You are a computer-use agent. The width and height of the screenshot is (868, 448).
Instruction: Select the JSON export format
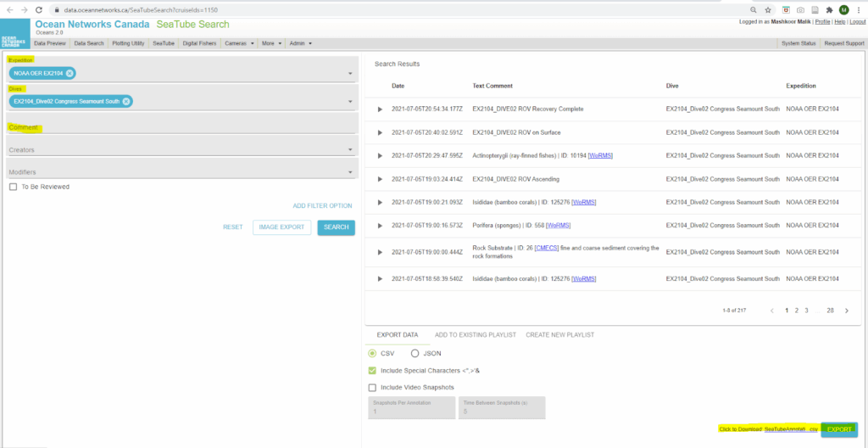[415, 353]
